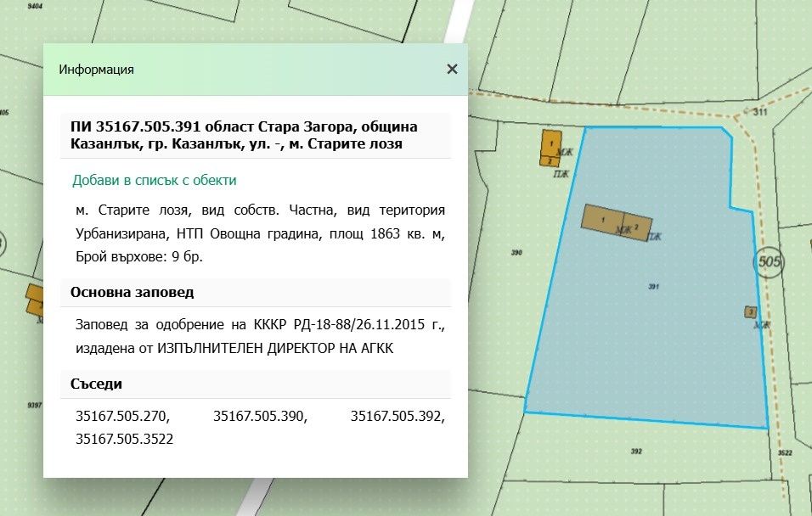812x516 pixels.
Task: Click the 'Информация' popup title
Action: click(x=96, y=70)
